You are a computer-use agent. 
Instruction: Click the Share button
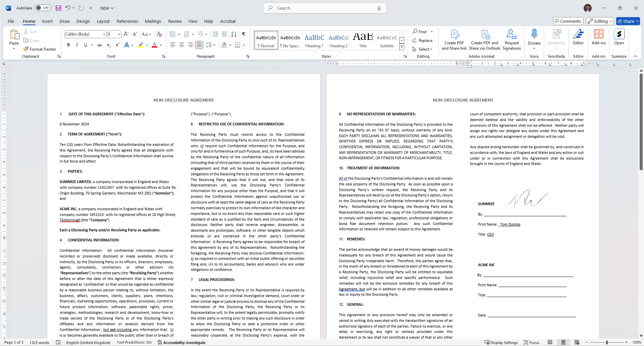628,21
